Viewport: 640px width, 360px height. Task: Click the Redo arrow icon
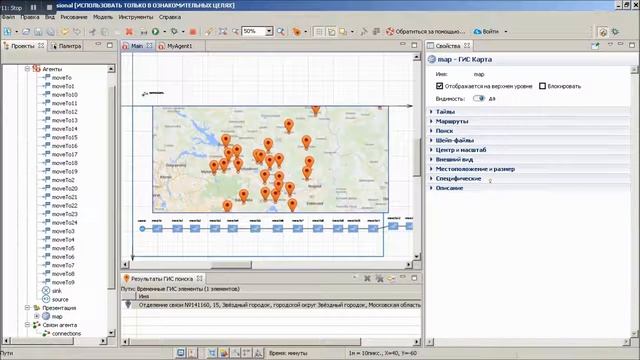click(77, 31)
